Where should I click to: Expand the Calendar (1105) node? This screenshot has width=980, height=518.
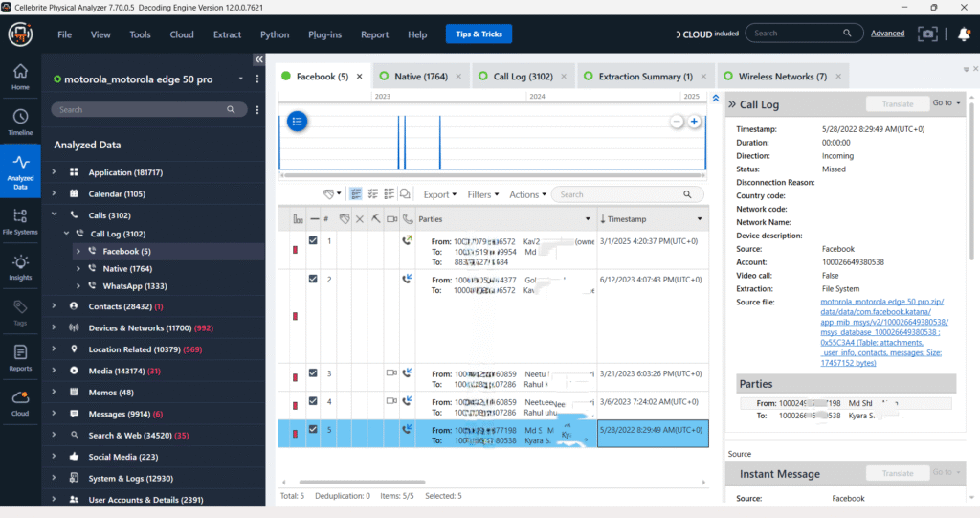pyautogui.click(x=54, y=193)
